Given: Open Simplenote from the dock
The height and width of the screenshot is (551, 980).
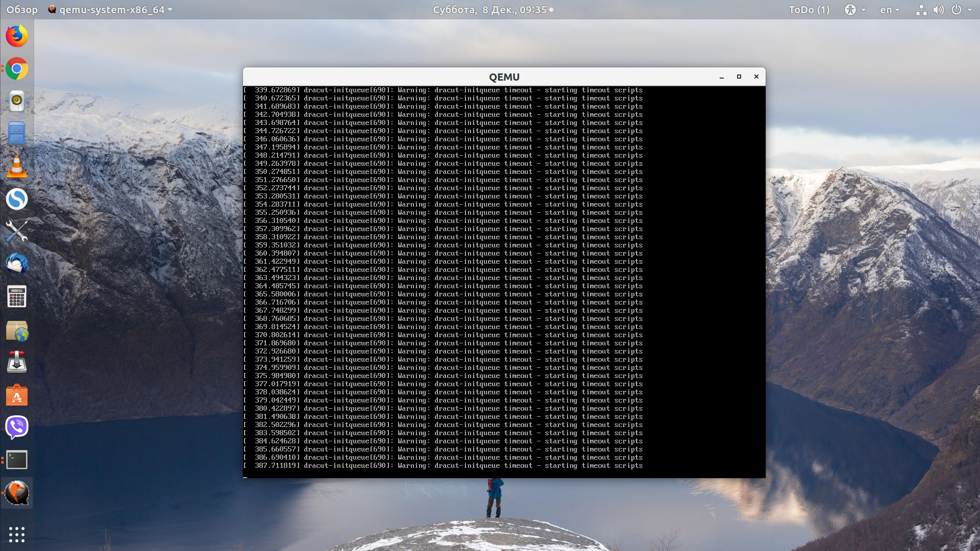Looking at the screenshot, I should click(x=17, y=199).
